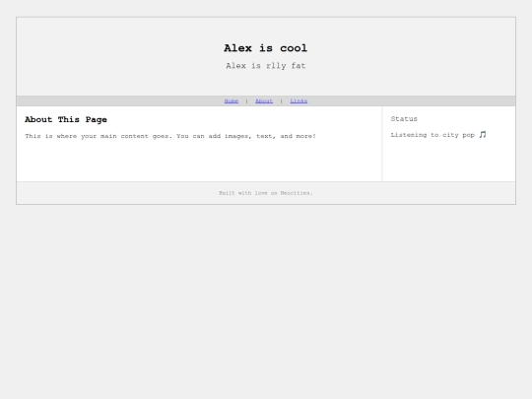Click the 'Alex is rlly fat' subtitle

click(266, 66)
